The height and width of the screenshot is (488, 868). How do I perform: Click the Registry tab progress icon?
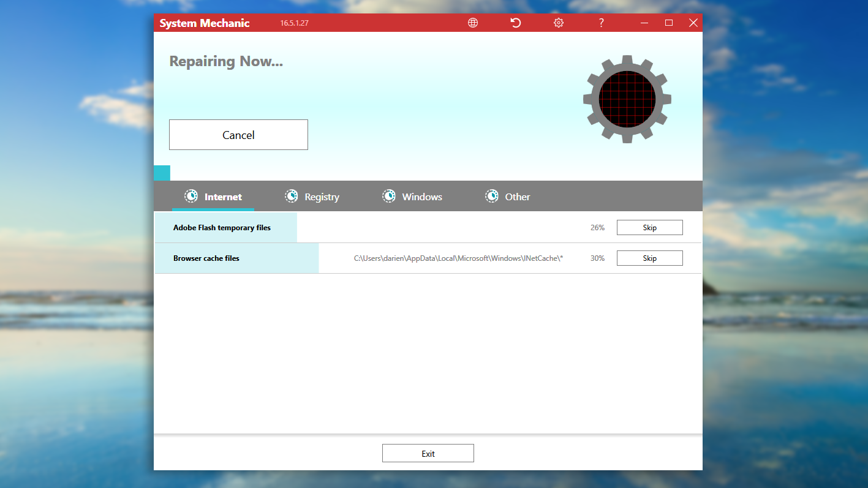(x=292, y=196)
